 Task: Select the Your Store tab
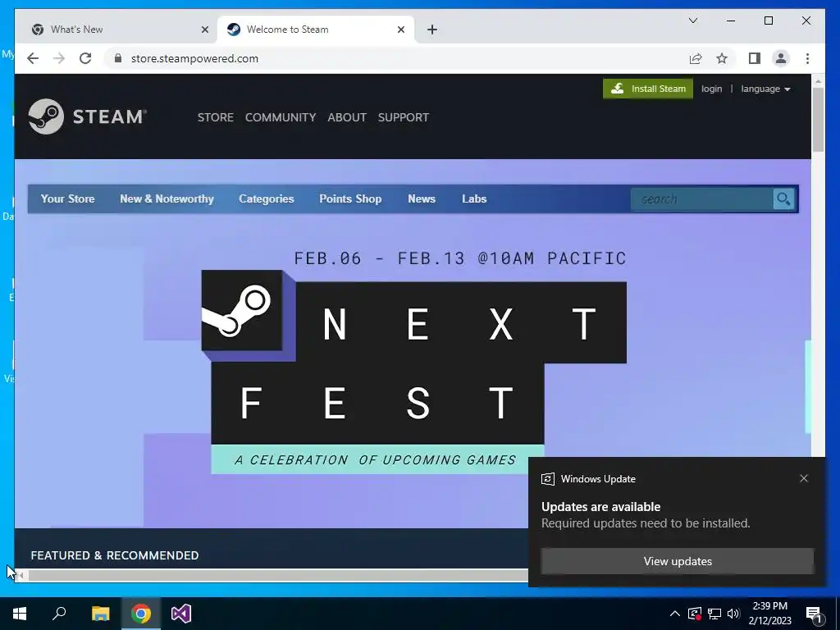[67, 199]
